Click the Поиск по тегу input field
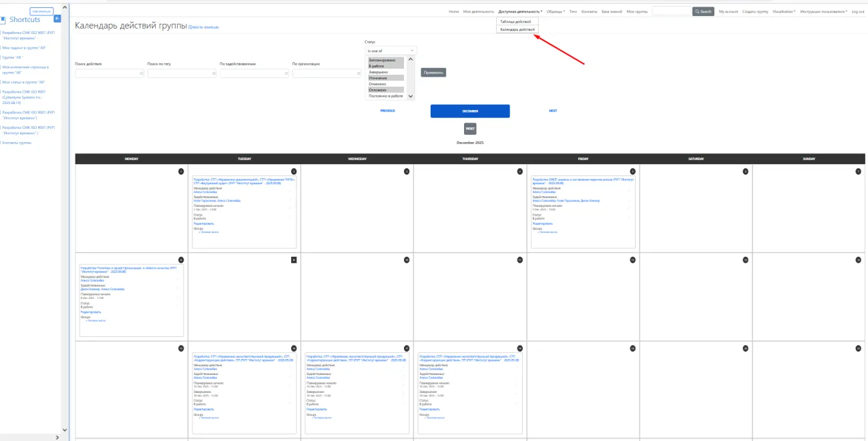 coord(180,73)
